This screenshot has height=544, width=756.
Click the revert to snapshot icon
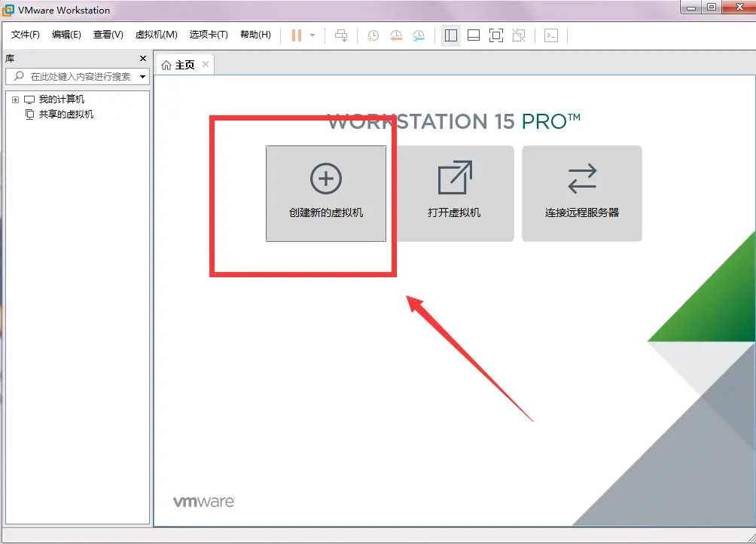(396, 35)
